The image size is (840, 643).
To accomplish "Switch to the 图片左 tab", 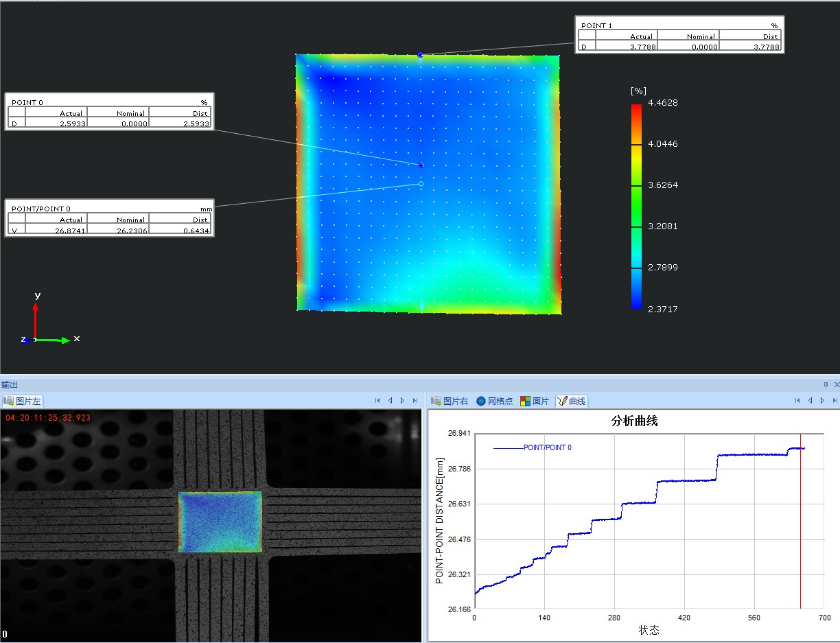I will (x=23, y=401).
